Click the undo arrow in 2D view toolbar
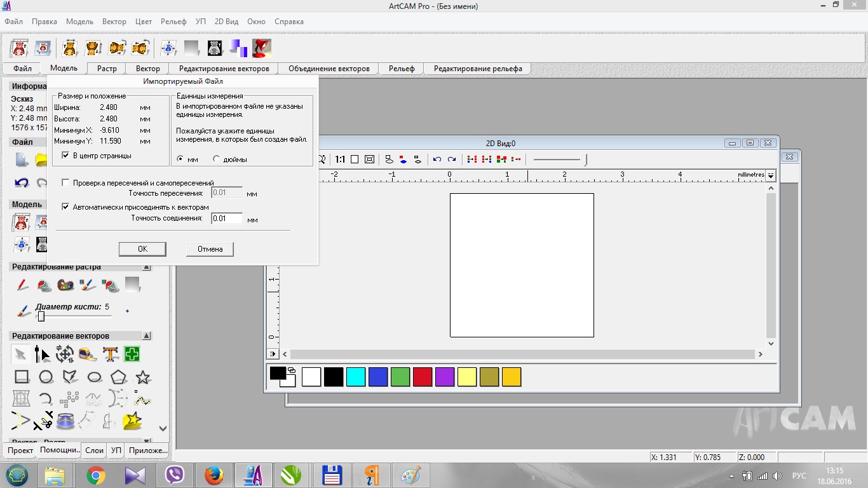The image size is (868, 488). pyautogui.click(x=437, y=159)
